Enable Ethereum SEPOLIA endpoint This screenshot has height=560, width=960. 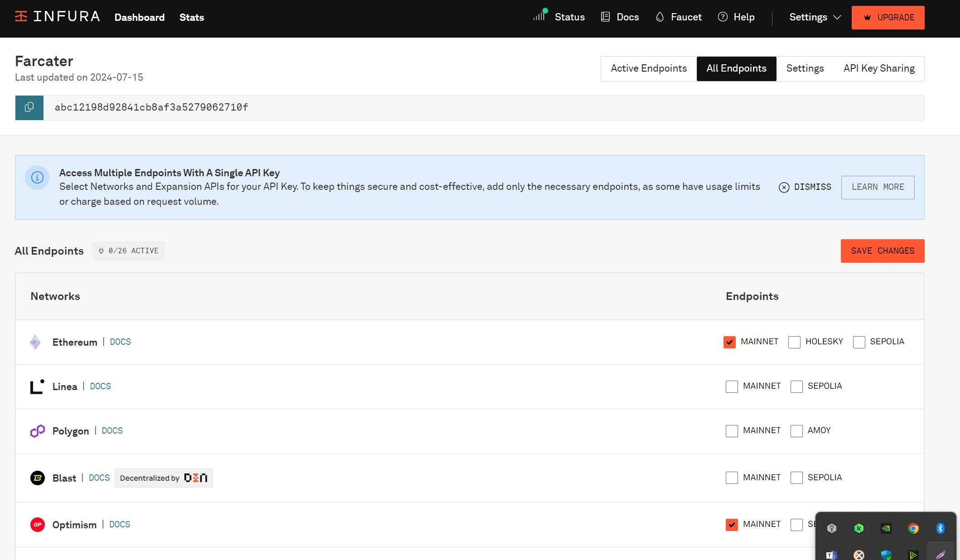click(859, 342)
